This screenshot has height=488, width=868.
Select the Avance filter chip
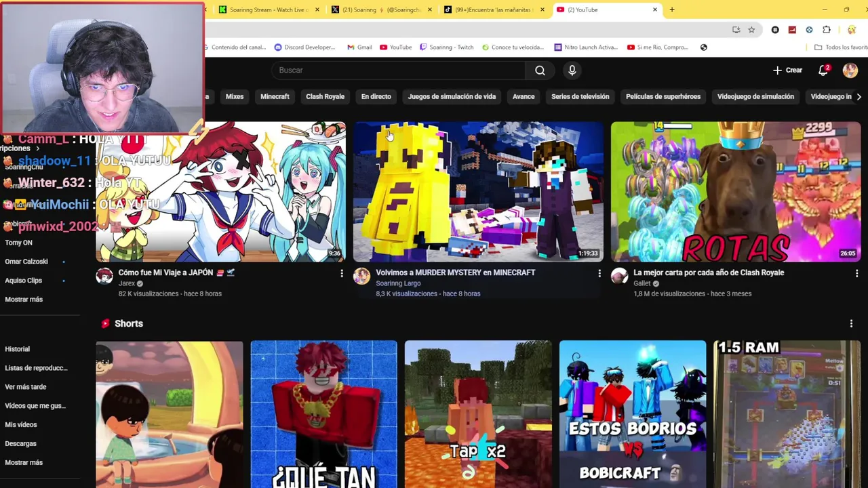tap(524, 97)
